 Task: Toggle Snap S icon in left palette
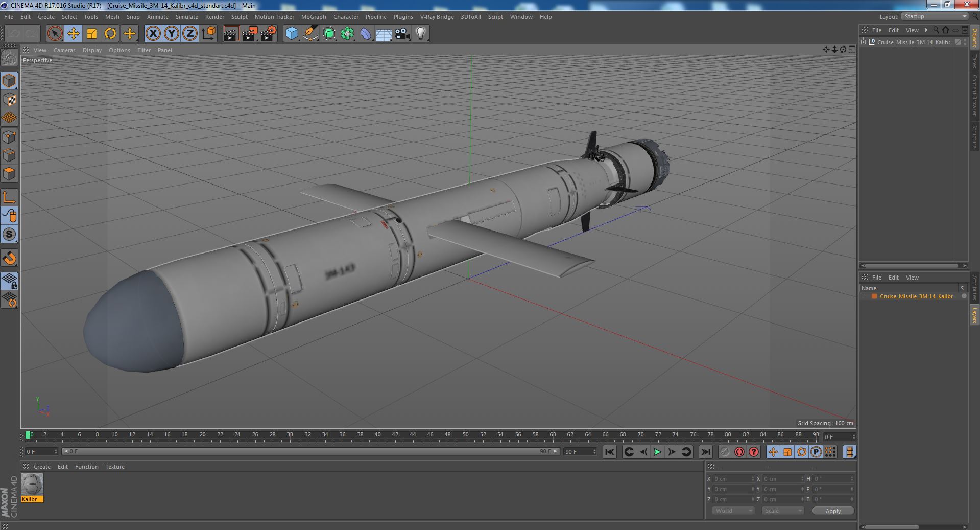(9, 234)
